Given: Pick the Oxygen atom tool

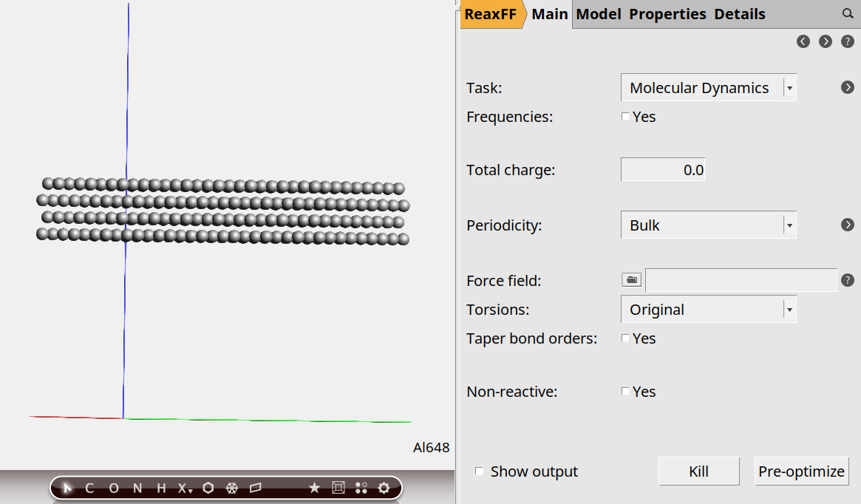Looking at the screenshot, I should pyautogui.click(x=113, y=488).
